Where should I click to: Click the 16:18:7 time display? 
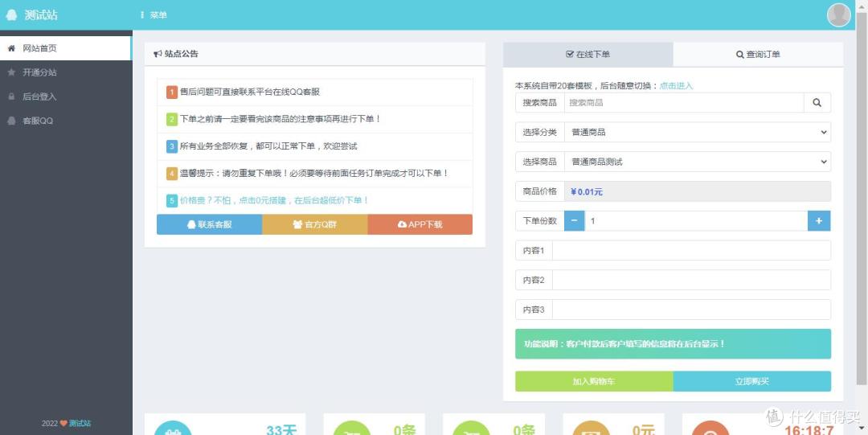pos(809,431)
